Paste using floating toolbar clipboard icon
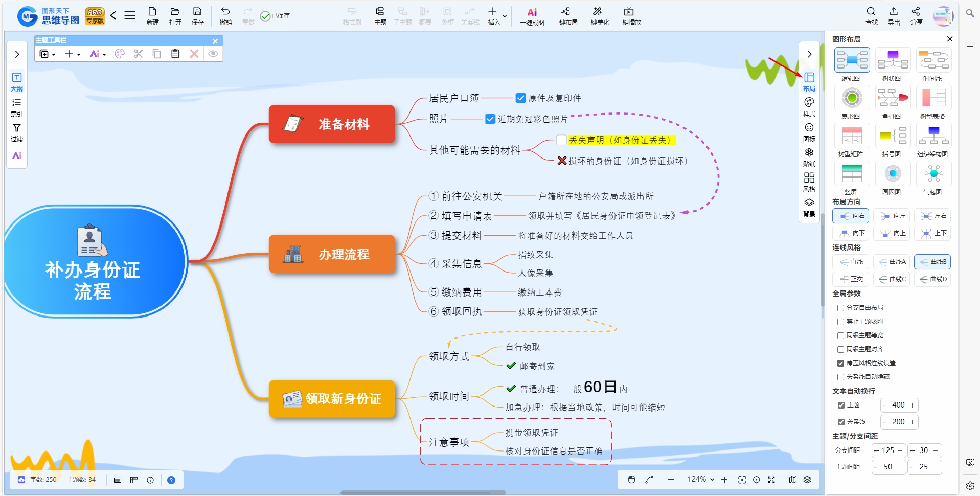 point(175,54)
